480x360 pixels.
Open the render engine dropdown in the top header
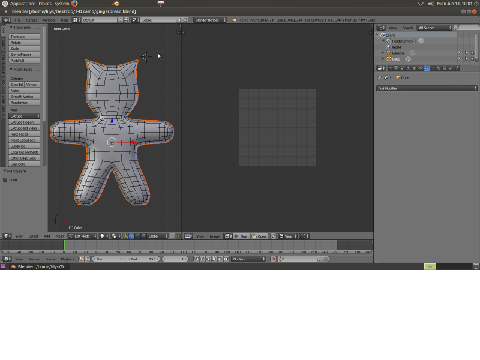(210, 20)
